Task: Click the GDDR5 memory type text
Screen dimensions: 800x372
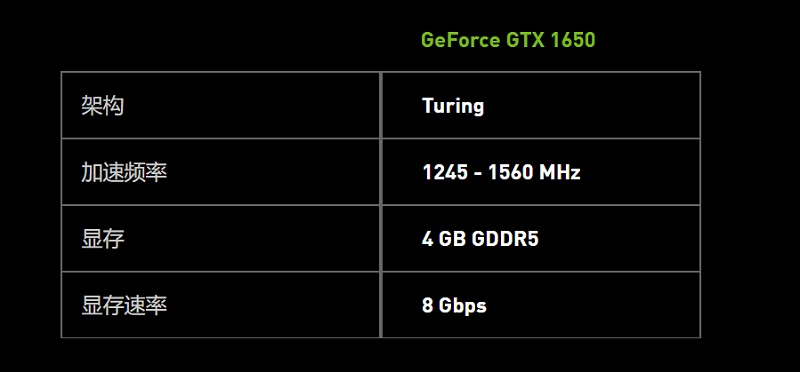Action: pyautogui.click(x=505, y=239)
